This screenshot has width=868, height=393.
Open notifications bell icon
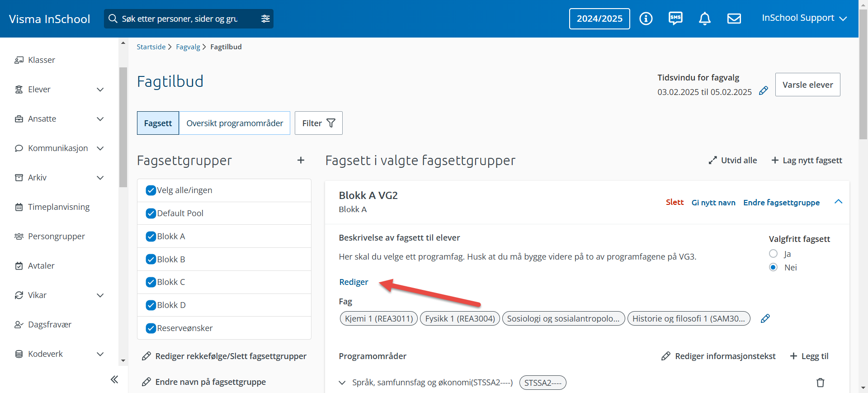[704, 19]
